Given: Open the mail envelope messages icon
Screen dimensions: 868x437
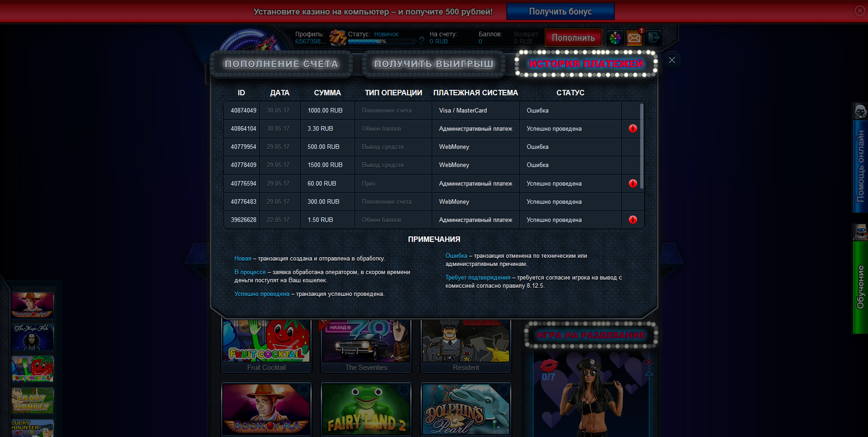Looking at the screenshot, I should [x=634, y=38].
